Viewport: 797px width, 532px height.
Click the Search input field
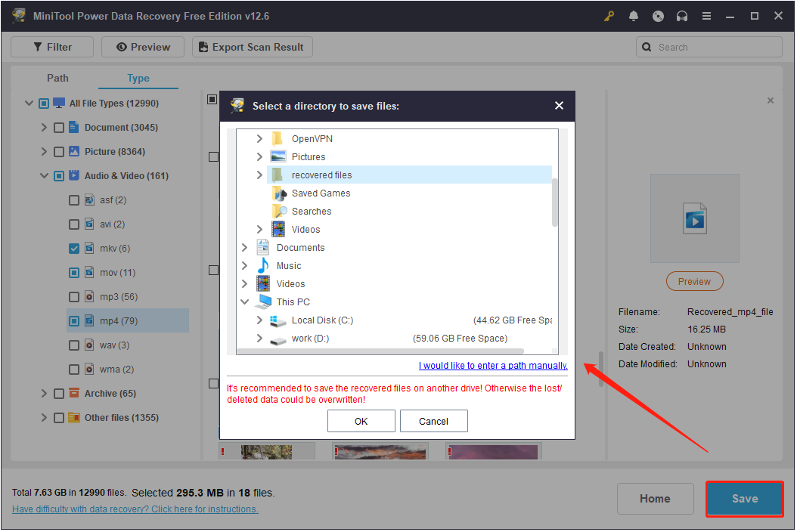pyautogui.click(x=715, y=47)
